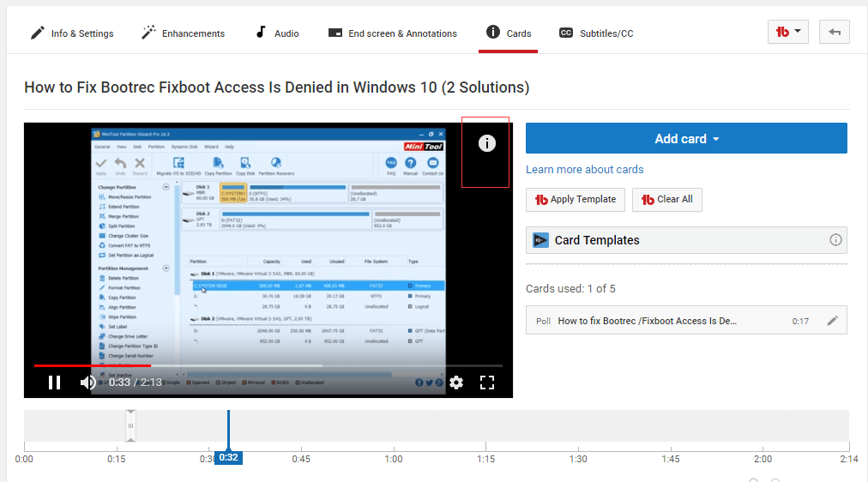This screenshot has width=868, height=482.
Task: Click the Cards used: 1 of 5 text
Action: tap(570, 289)
